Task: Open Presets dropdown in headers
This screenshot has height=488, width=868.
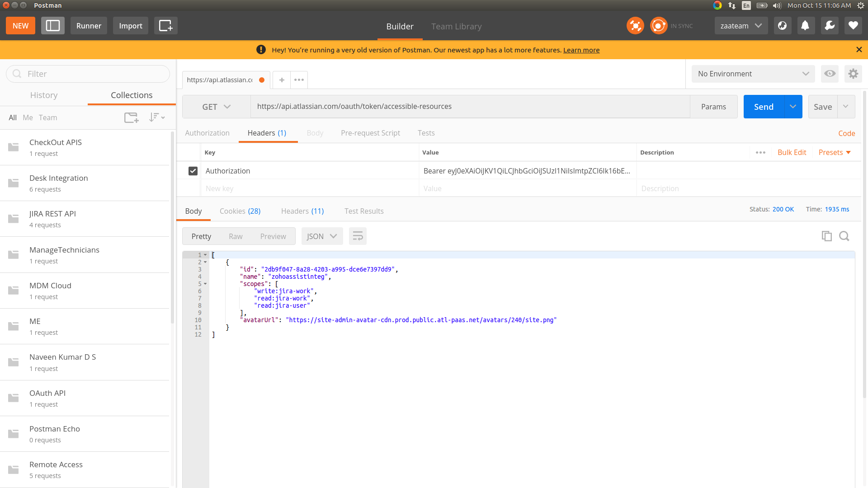Action: coord(835,153)
